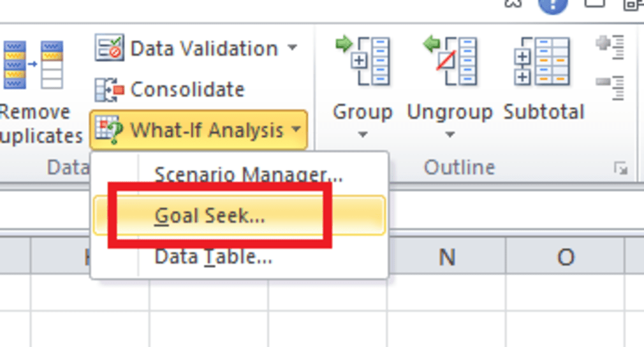Open the Ungroup dropdown arrow
Image resolution: width=644 pixels, height=347 pixels.
(450, 135)
